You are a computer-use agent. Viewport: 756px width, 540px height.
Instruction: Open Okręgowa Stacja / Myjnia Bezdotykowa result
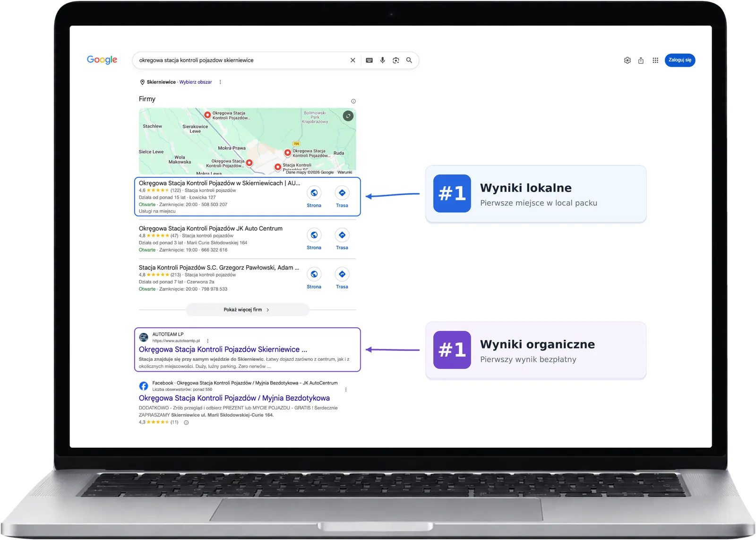tap(234, 398)
